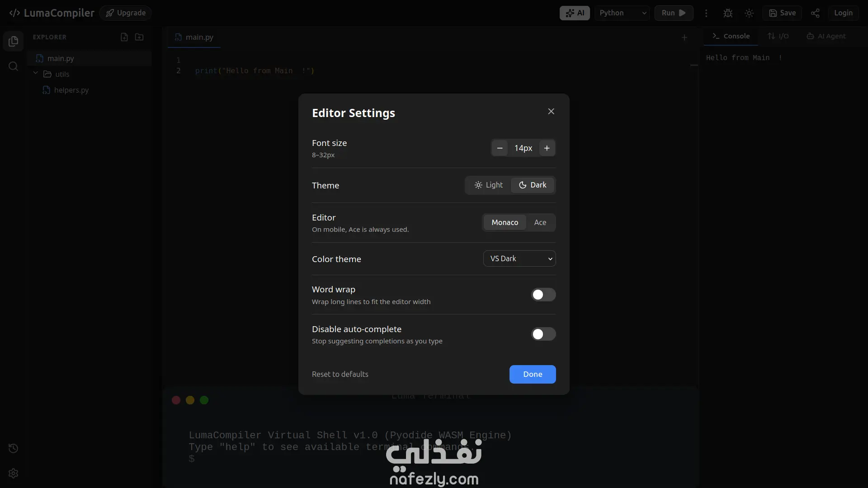Toggle the sun brightness icon in toolbar
Screen dimensions: 868x488
tap(749, 13)
